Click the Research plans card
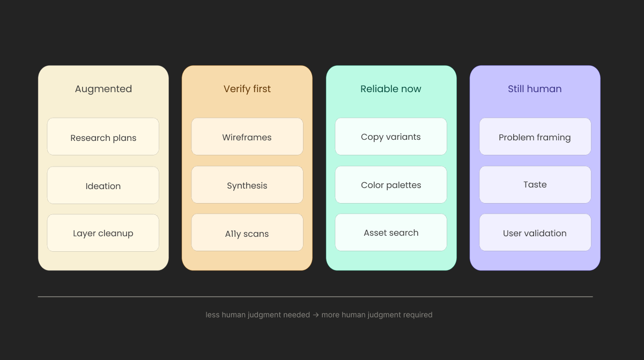 103,137
